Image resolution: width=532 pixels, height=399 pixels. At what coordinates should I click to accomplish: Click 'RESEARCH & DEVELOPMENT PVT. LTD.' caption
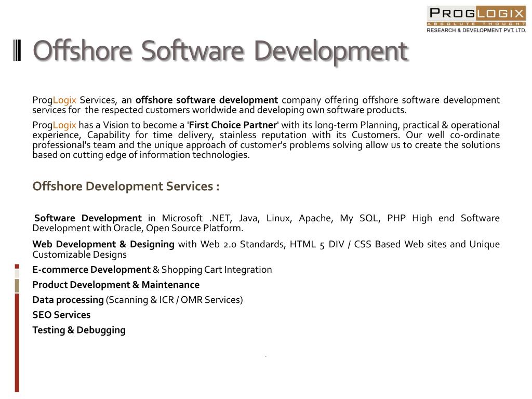[476, 31]
